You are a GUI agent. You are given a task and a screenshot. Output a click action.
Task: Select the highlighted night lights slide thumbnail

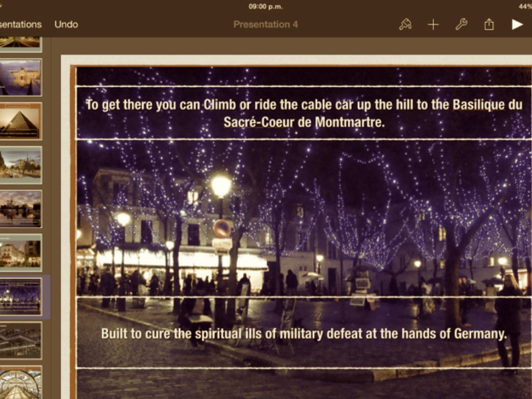tap(21, 297)
